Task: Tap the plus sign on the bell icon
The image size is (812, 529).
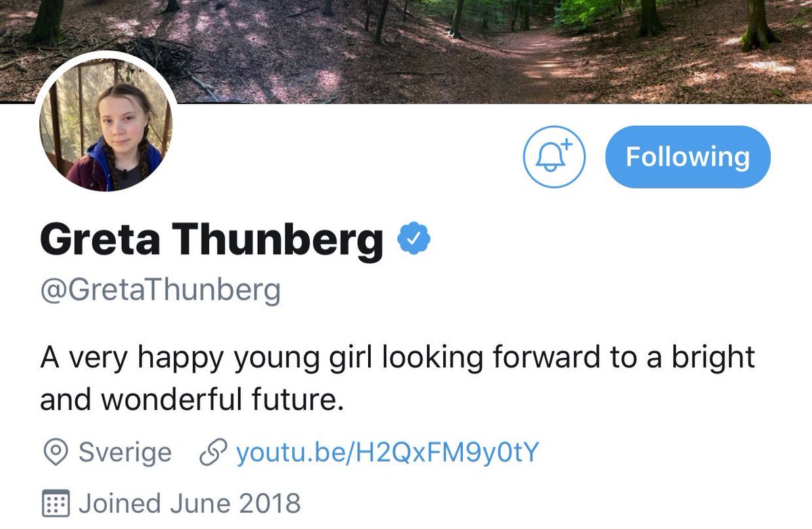Action: [565, 145]
